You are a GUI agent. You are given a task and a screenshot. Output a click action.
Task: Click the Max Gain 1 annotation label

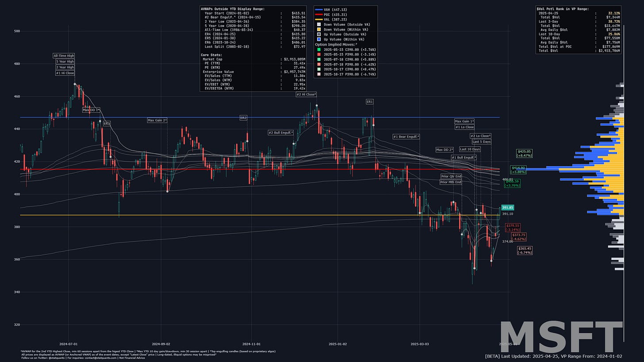464,121
